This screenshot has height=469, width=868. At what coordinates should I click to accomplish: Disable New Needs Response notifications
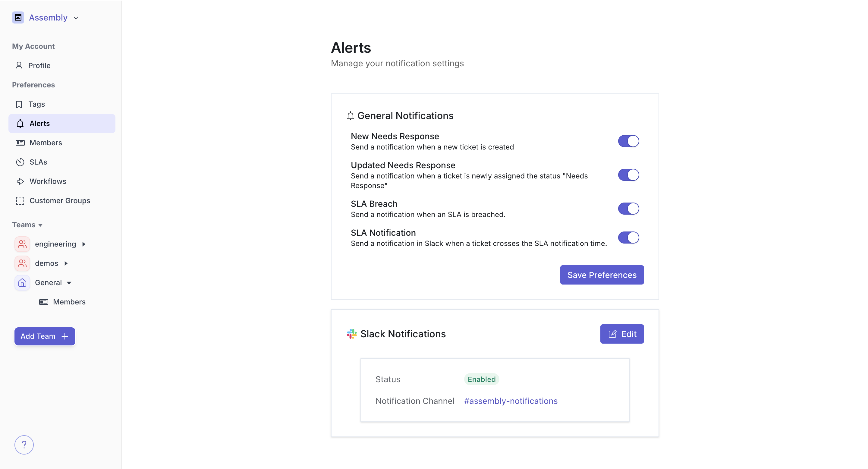(628, 141)
